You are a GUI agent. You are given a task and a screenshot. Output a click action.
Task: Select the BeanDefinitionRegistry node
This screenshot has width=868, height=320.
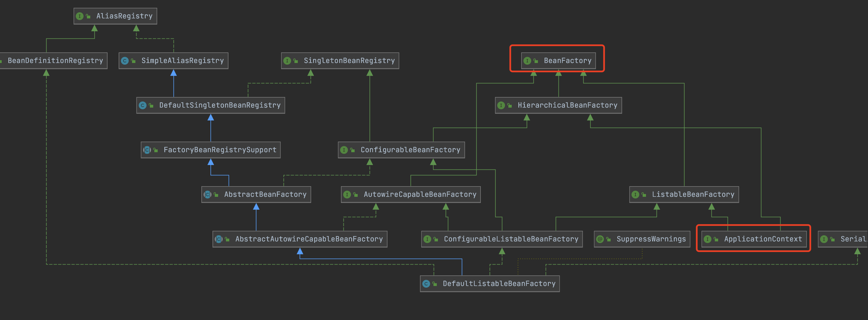(x=55, y=61)
